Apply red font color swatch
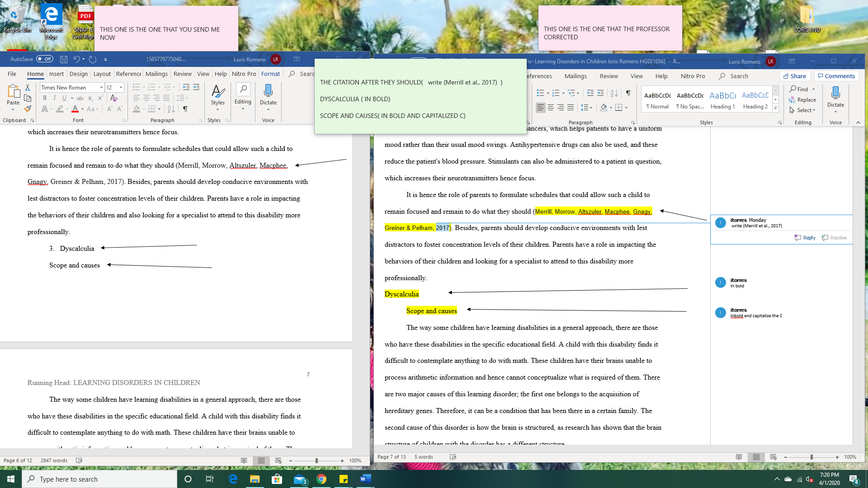The width and height of the screenshot is (868, 488). pyautogui.click(x=75, y=109)
